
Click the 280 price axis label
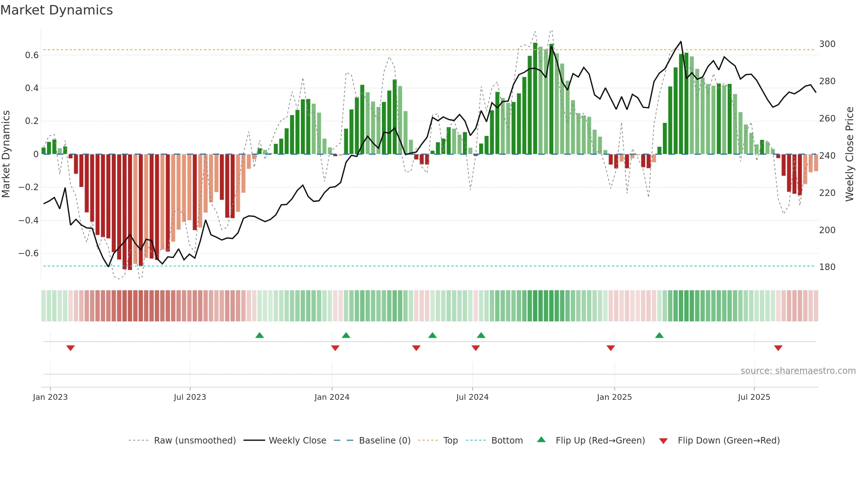827,81
